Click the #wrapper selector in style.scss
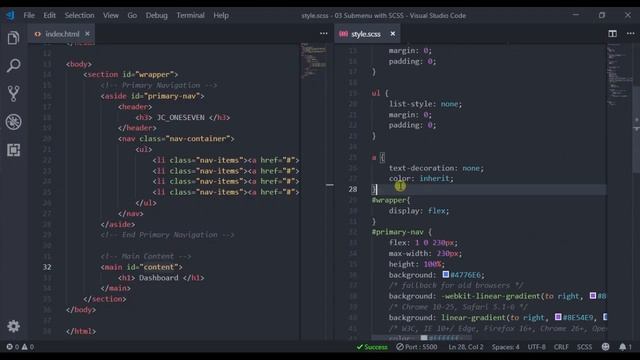The image size is (640, 360). point(389,200)
